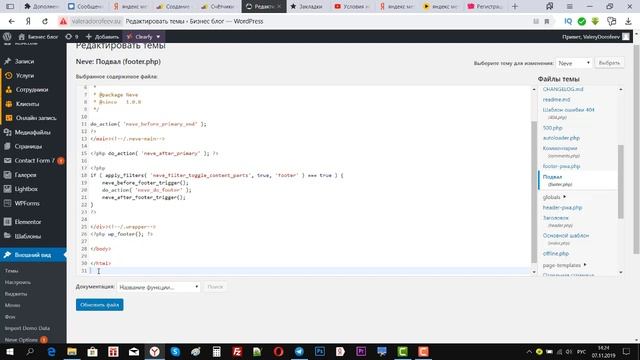This screenshot has width=640, height=360.
Task: Reload the page with refresh icon
Action: pos(45,21)
